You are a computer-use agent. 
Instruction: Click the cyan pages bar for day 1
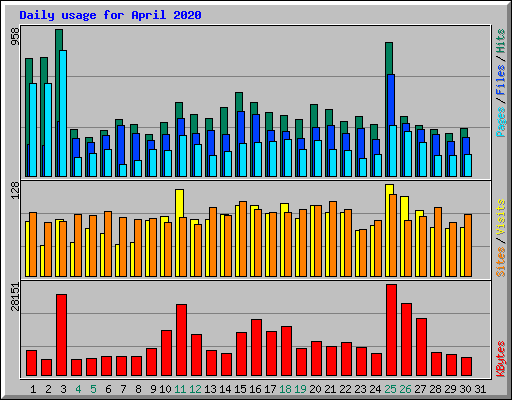click(x=33, y=130)
